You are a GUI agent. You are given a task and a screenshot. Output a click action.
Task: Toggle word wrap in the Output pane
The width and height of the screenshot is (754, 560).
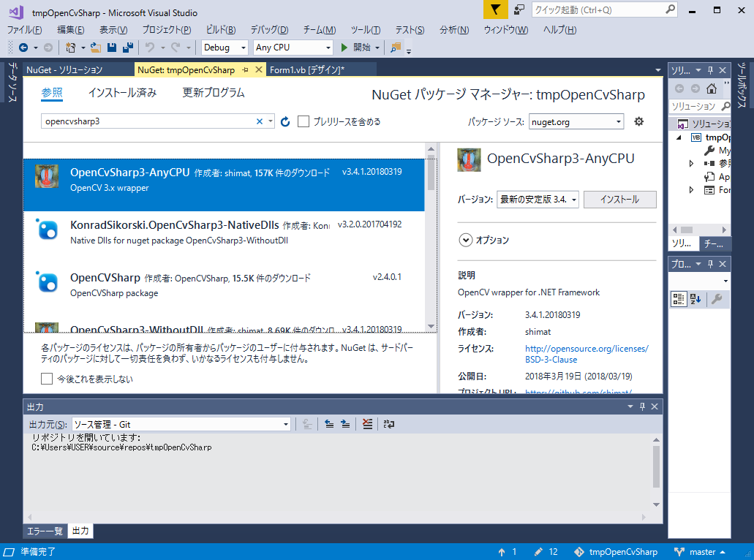pyautogui.click(x=388, y=424)
